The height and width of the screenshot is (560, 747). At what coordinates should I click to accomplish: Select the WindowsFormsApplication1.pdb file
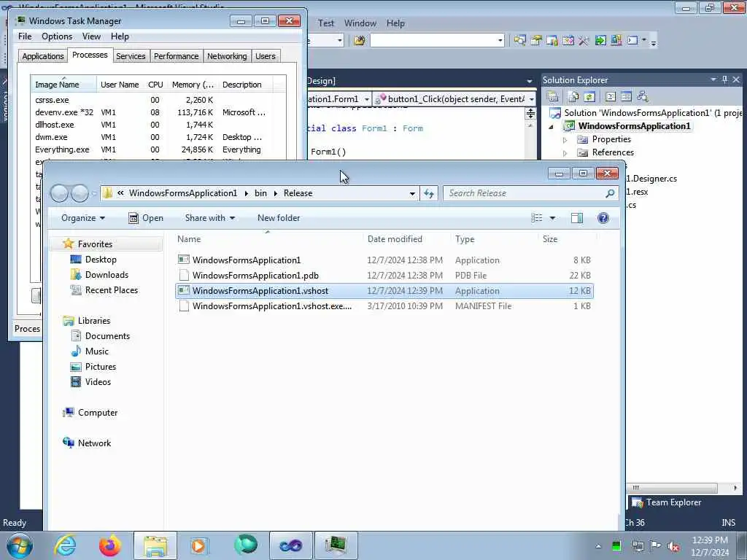click(x=384, y=276)
